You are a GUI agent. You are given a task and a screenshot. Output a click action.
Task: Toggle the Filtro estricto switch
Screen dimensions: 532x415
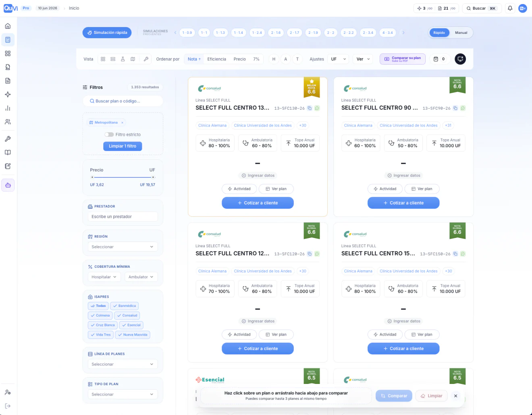tap(109, 135)
